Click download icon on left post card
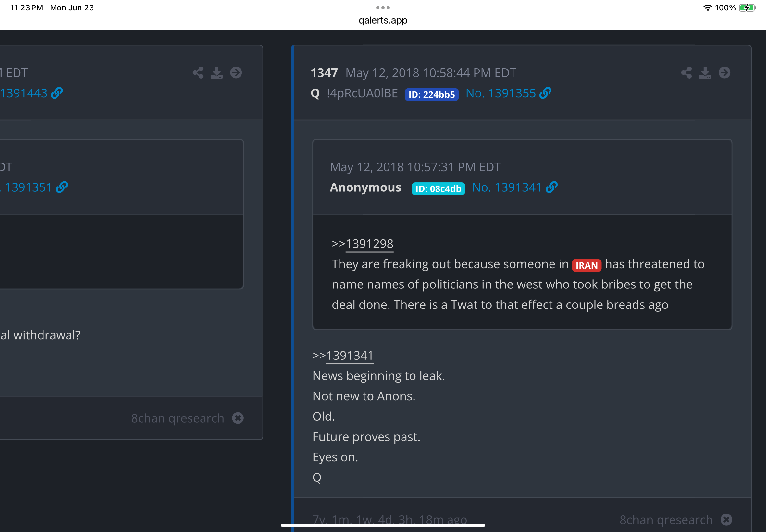Viewport: 766px width, 532px height. (x=217, y=73)
